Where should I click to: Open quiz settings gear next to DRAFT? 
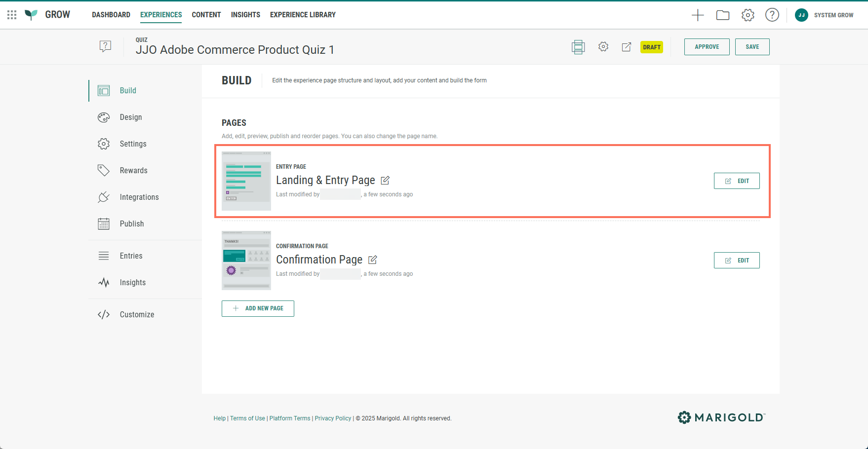603,47
